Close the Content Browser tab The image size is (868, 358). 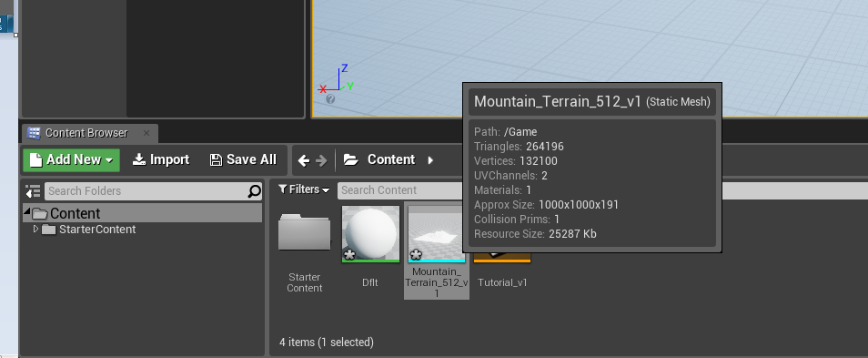tap(146, 133)
